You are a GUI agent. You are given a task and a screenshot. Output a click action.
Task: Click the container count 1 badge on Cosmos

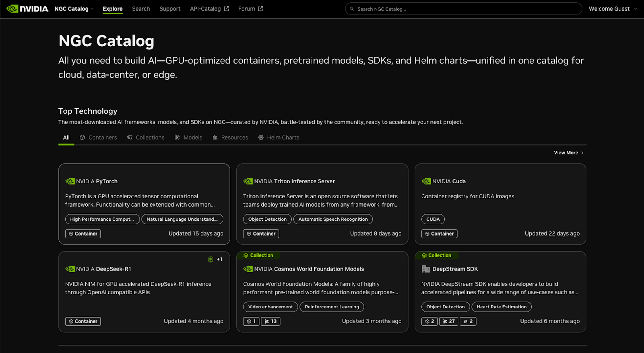(x=251, y=321)
